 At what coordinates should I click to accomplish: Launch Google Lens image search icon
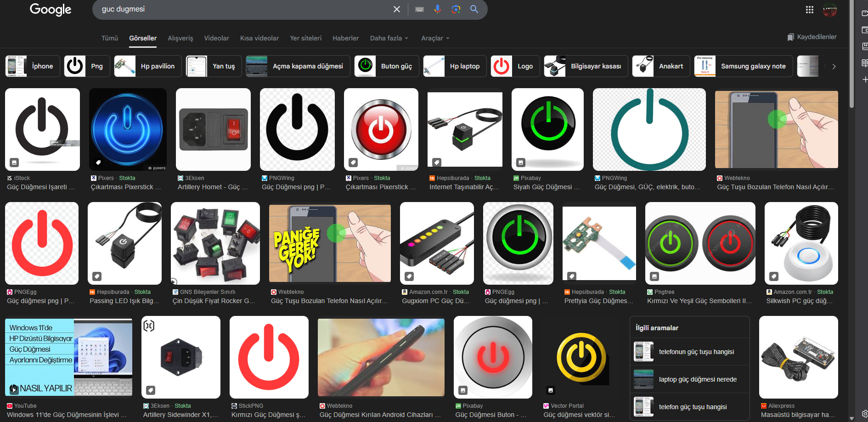[456, 9]
